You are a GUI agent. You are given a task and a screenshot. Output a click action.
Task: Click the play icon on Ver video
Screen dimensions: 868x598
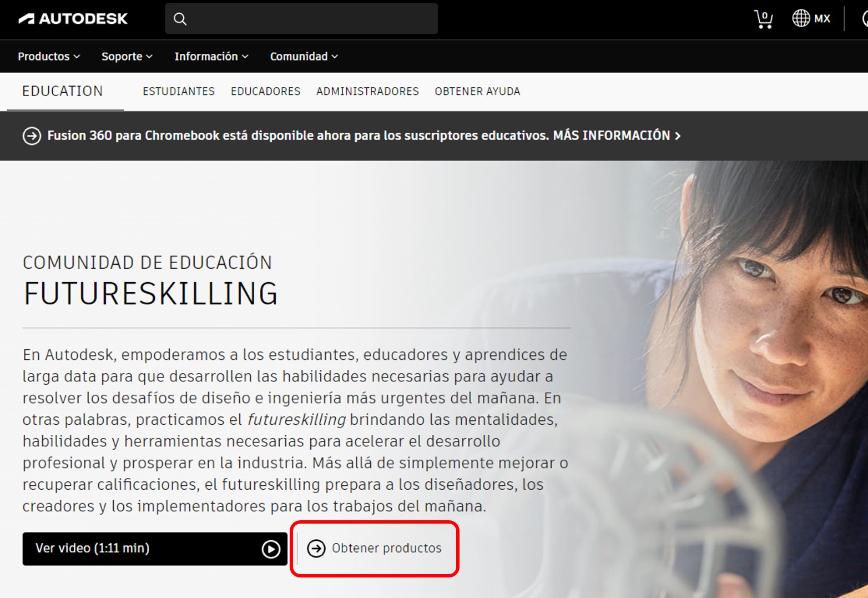coord(271,549)
